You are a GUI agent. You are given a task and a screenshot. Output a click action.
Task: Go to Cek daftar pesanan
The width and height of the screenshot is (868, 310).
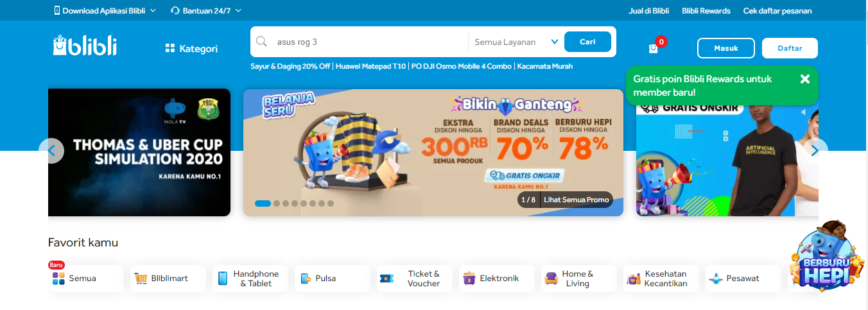pyautogui.click(x=777, y=10)
